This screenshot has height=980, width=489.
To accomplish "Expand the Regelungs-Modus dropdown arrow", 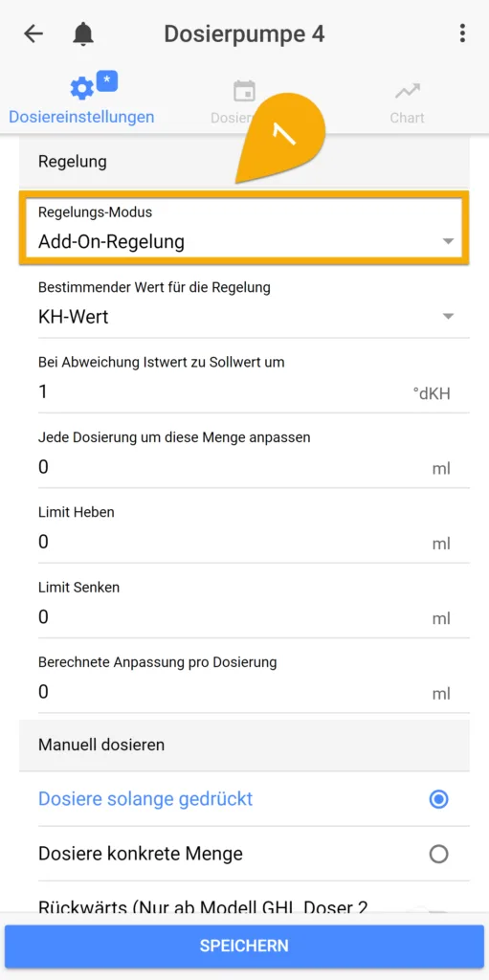I will [448, 241].
